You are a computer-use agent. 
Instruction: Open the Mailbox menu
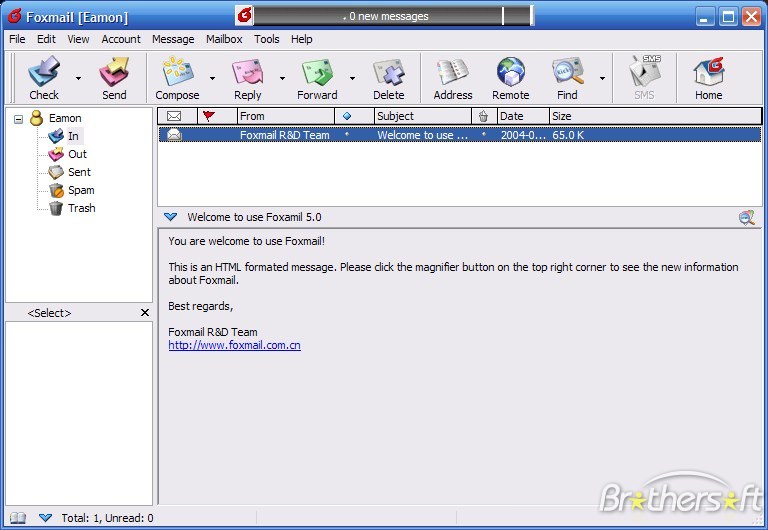[224, 39]
